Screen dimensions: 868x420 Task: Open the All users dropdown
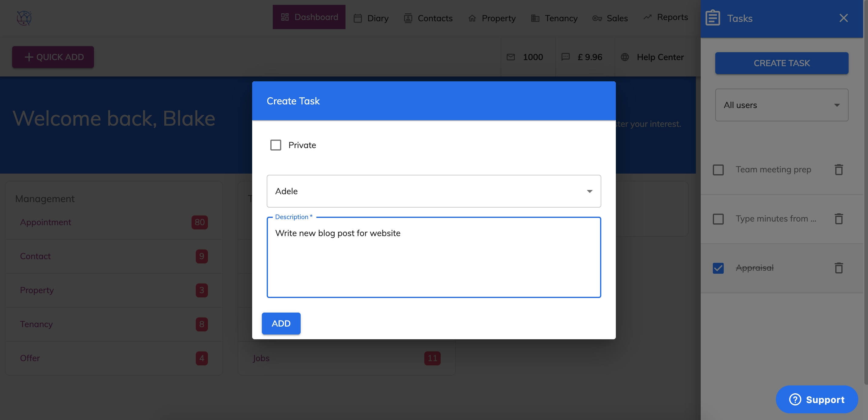[x=781, y=105]
